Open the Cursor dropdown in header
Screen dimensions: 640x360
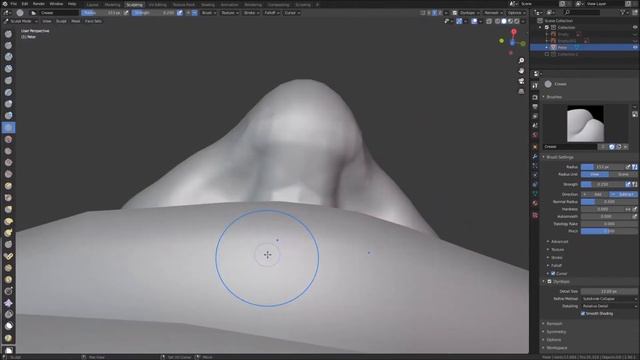[292, 13]
